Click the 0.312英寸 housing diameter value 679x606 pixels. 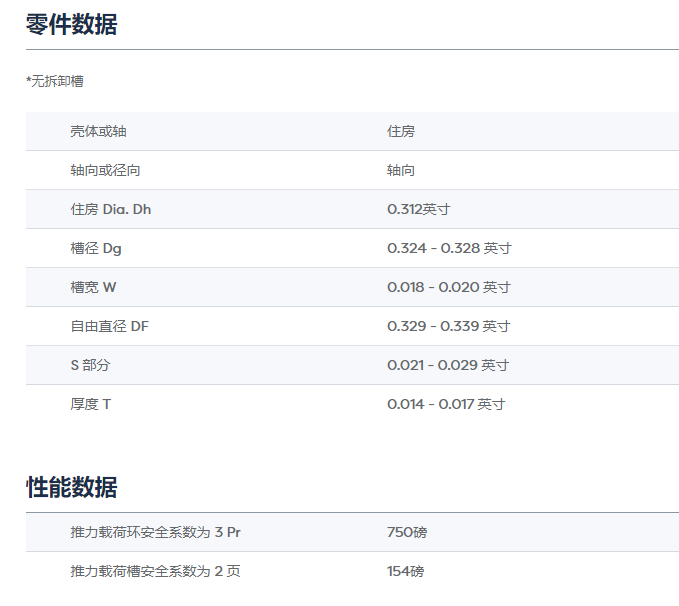tap(418, 209)
